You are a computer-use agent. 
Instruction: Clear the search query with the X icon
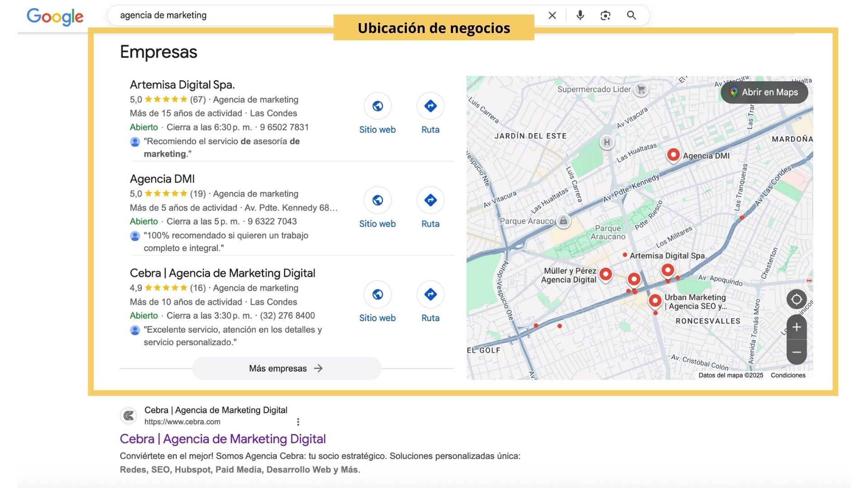[552, 15]
